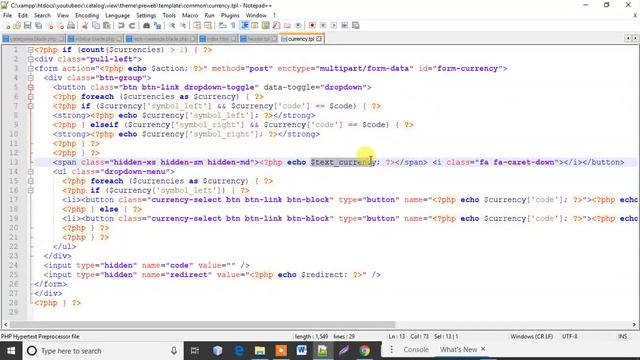
Task: Open File Explorer from the taskbar
Action: point(260,351)
